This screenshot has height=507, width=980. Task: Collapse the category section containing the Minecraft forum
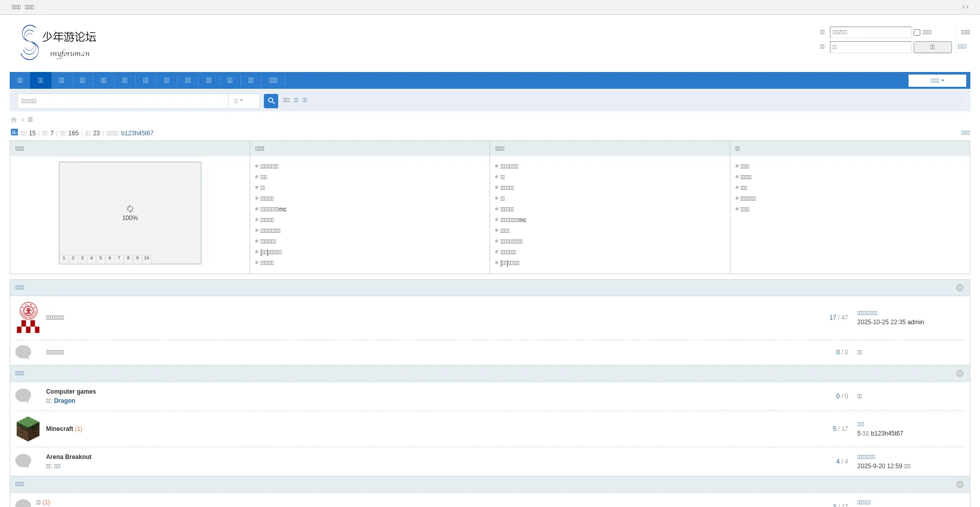pyautogui.click(x=960, y=374)
